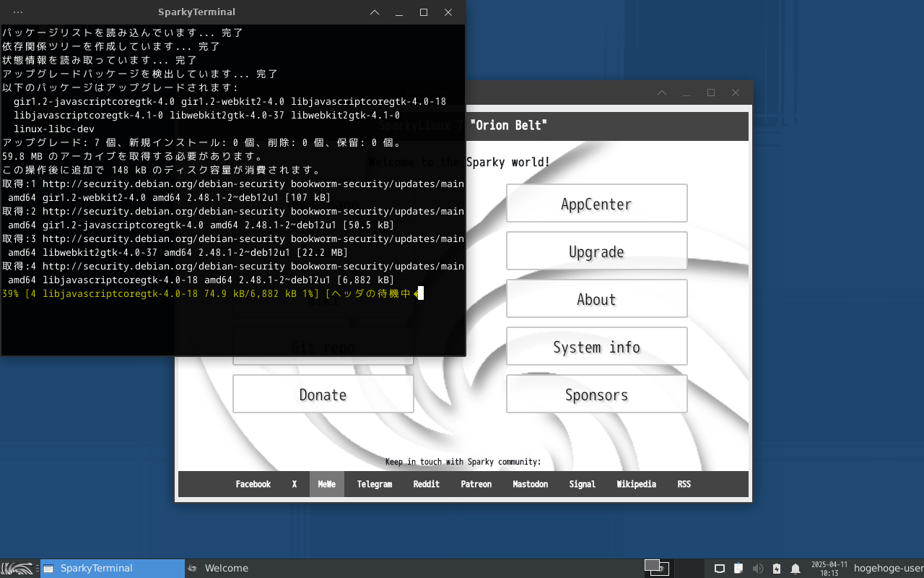Check the battery power tray icon
This screenshot has height=578, width=924.
pyautogui.click(x=777, y=569)
